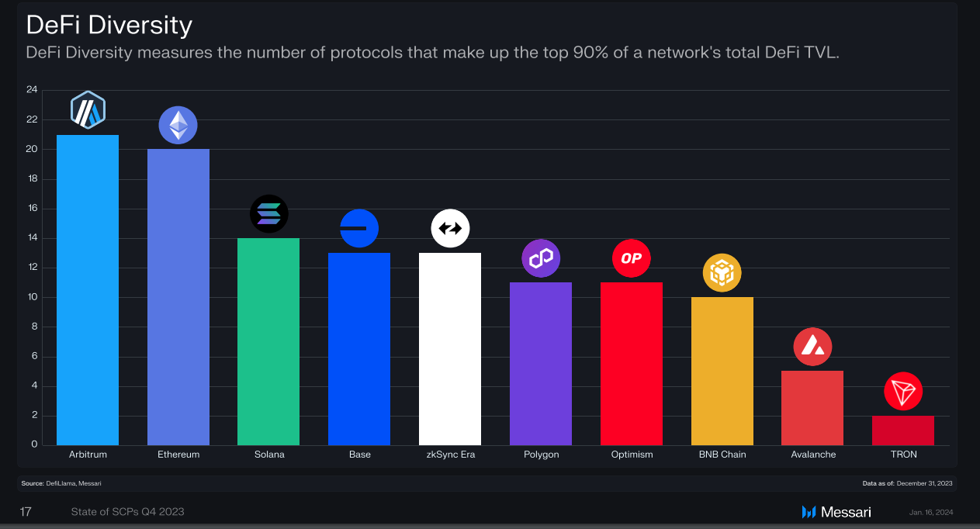This screenshot has width=980, height=529.
Task: Click the Messari logo in footer
Action: 836,512
